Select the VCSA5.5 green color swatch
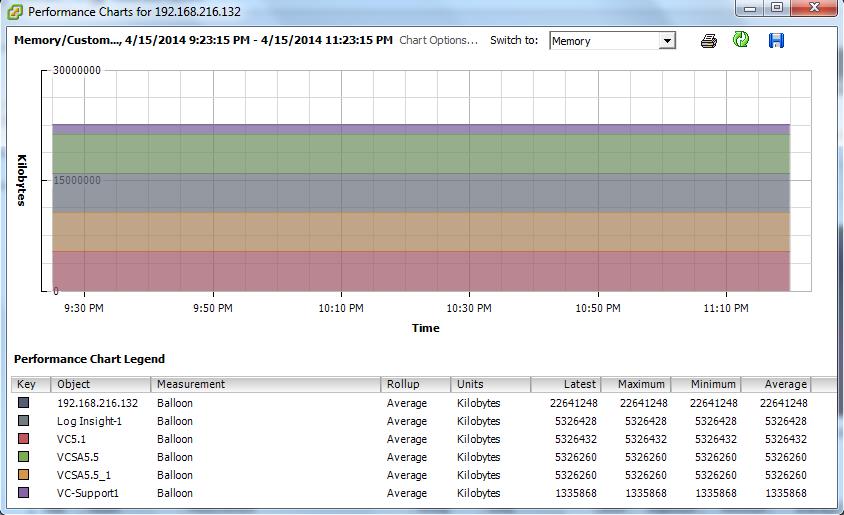 (24, 456)
